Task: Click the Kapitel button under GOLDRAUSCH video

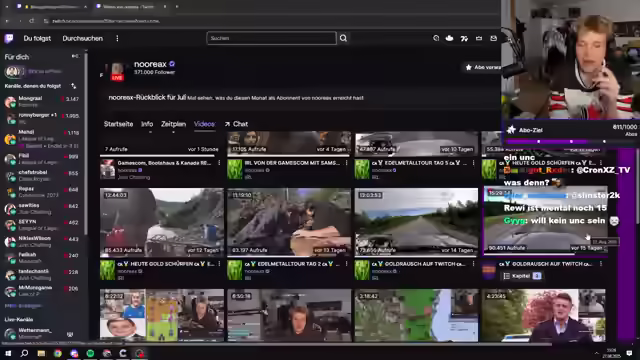Action: point(522,276)
